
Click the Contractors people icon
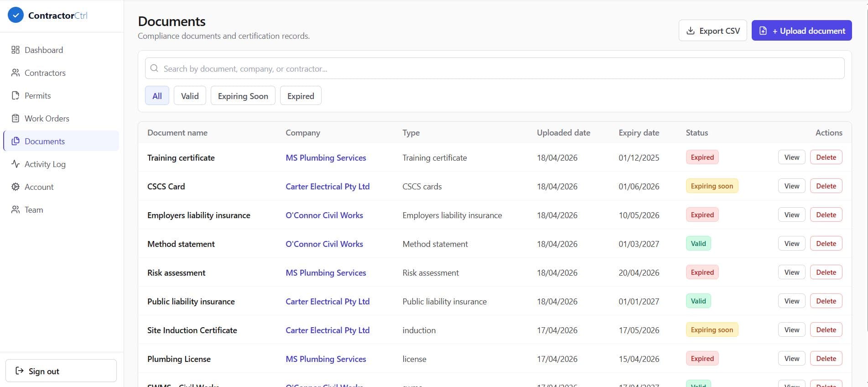16,73
